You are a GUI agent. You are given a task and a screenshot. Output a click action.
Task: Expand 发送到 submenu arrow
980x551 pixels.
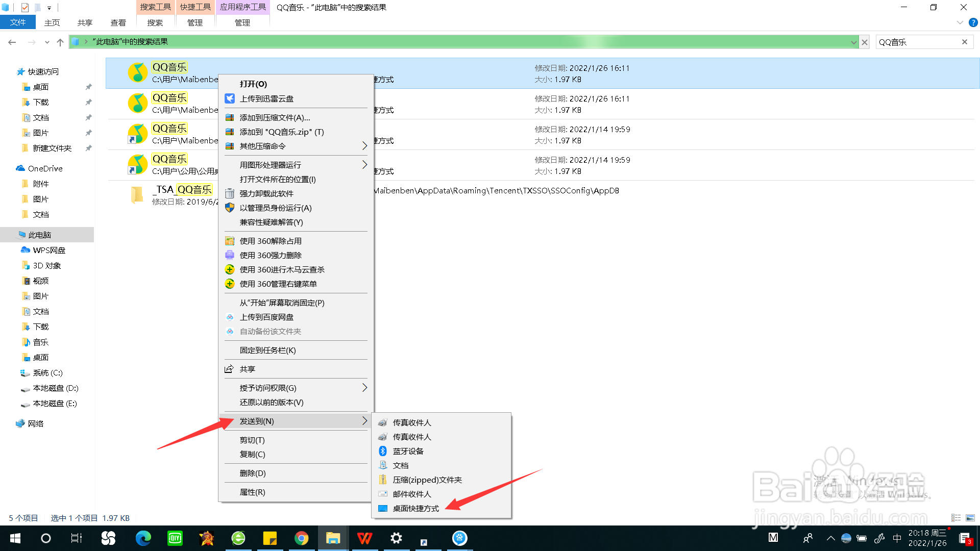364,421
